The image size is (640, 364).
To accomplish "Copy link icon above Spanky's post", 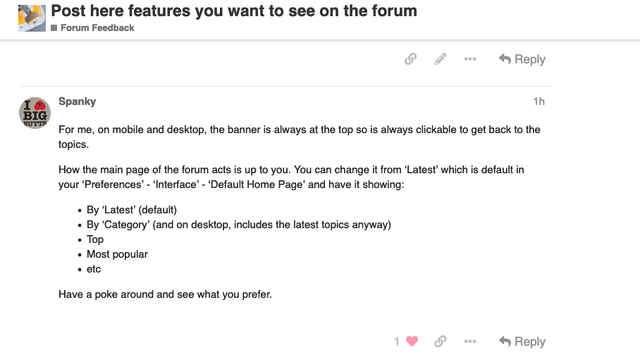I will [x=410, y=59].
